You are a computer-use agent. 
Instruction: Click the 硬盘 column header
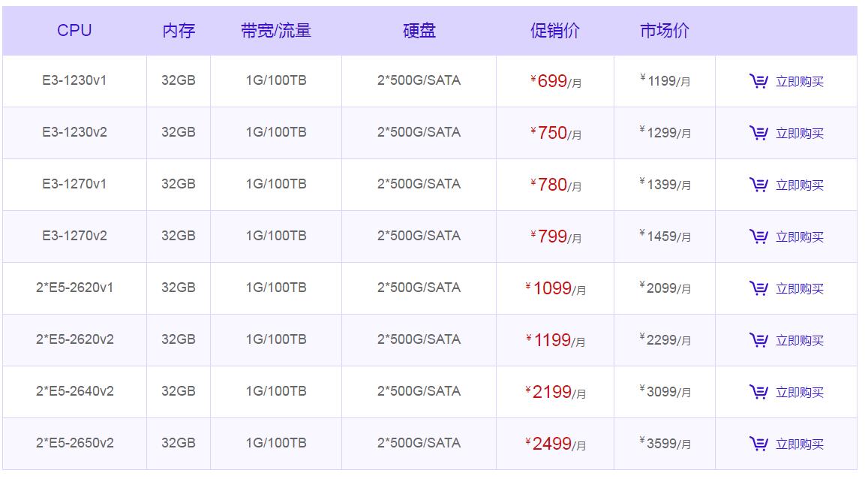[419, 31]
